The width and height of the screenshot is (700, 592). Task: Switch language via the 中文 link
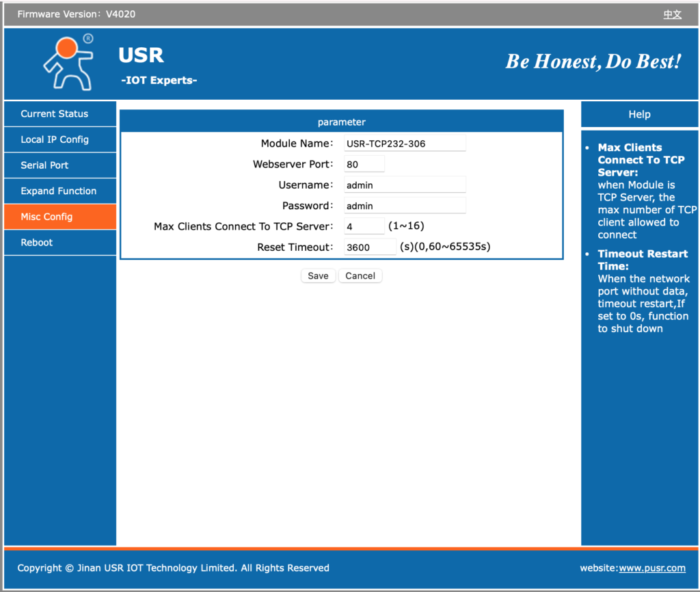[x=672, y=14]
